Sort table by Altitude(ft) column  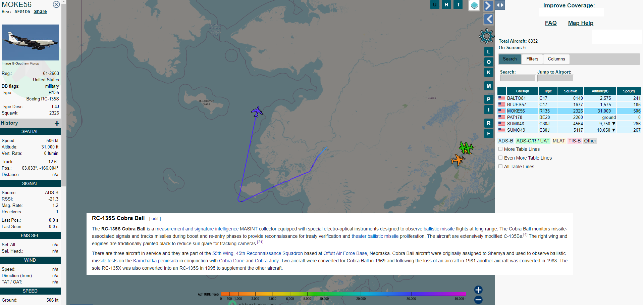[600, 91]
